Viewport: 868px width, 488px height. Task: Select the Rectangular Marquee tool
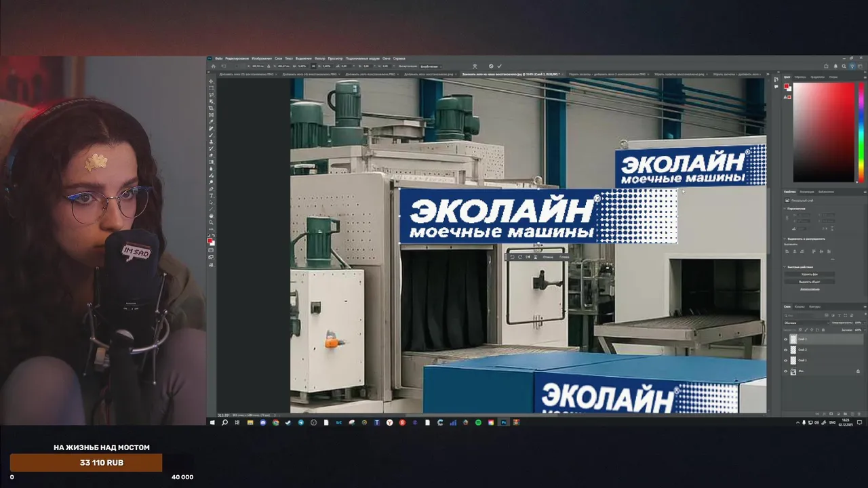[x=212, y=88]
